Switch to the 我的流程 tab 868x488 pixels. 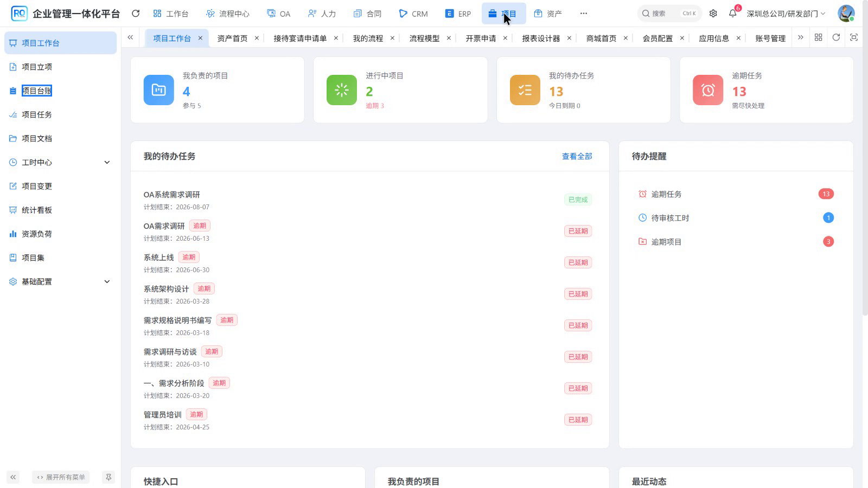[x=368, y=38]
